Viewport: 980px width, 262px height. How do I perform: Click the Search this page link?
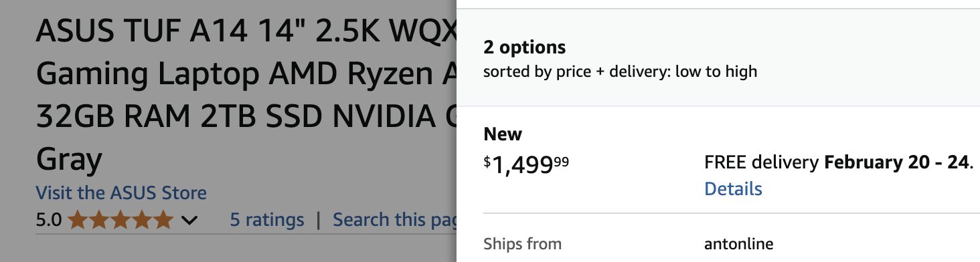[395, 220]
